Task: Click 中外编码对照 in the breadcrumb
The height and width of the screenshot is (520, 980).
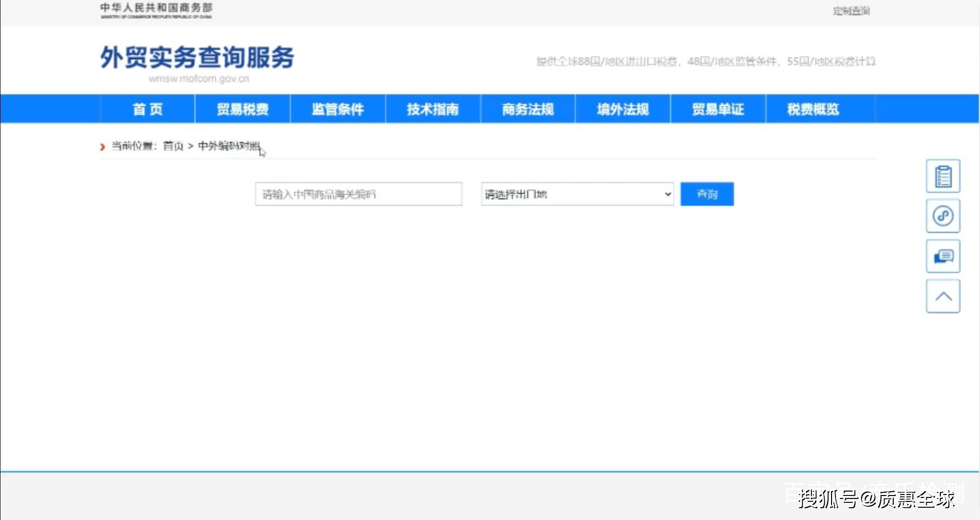Action: pyautogui.click(x=228, y=146)
